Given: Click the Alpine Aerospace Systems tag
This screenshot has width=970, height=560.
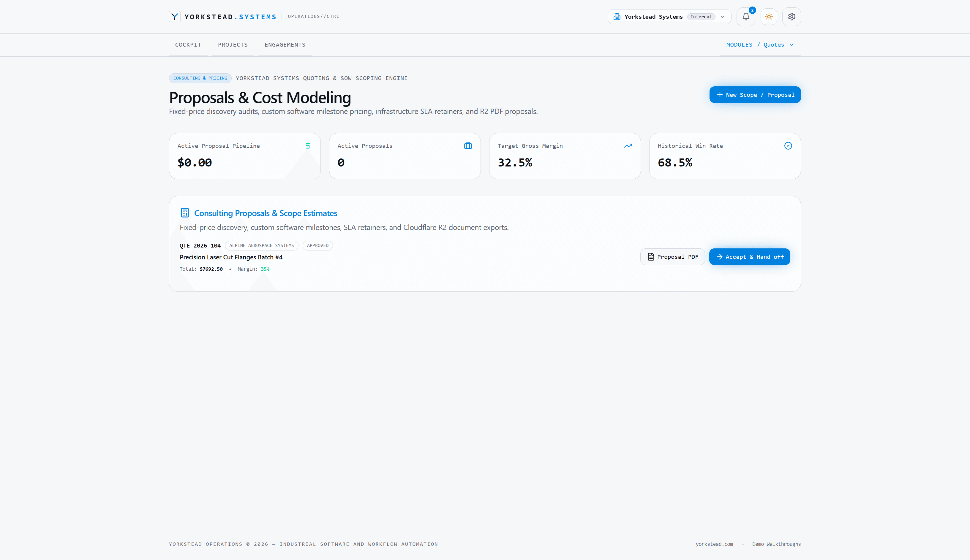Looking at the screenshot, I should coord(261,245).
